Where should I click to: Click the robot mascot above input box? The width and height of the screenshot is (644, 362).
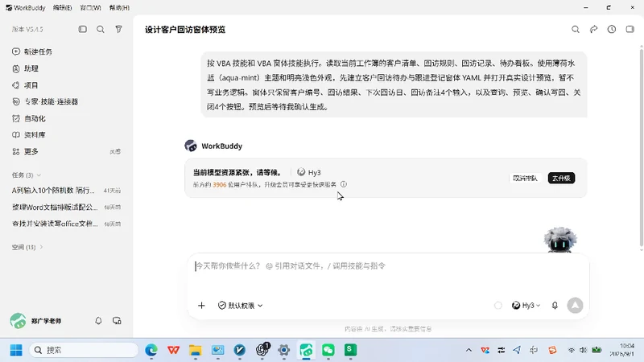(560, 239)
